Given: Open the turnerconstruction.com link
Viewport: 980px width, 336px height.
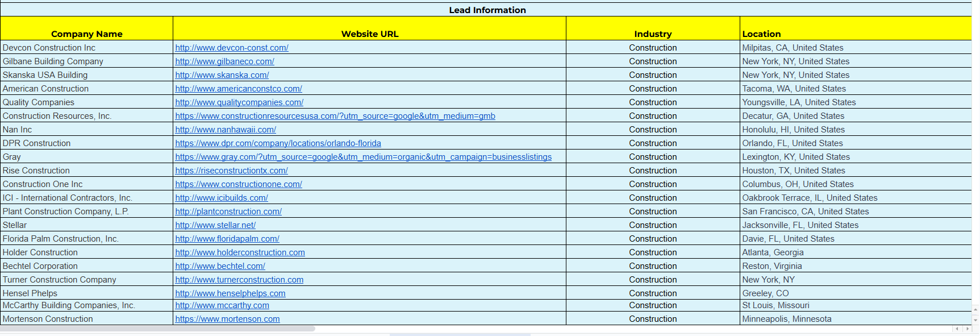Looking at the screenshot, I should click(239, 280).
